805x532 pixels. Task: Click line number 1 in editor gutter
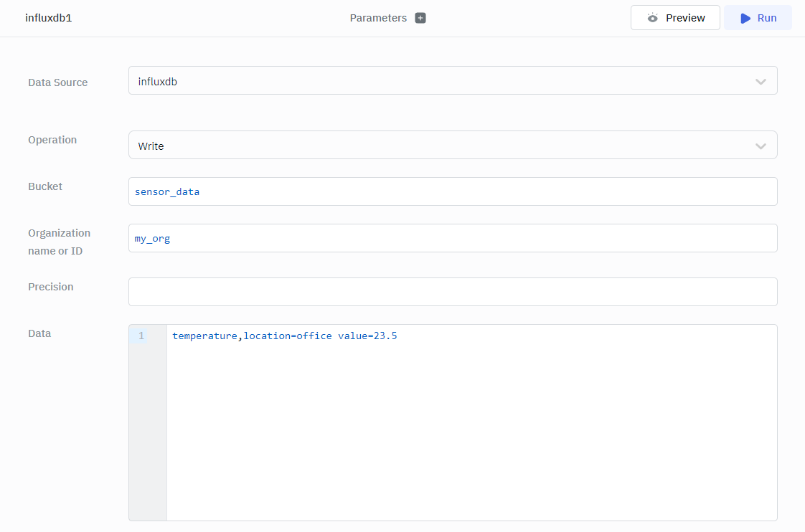[x=141, y=336]
